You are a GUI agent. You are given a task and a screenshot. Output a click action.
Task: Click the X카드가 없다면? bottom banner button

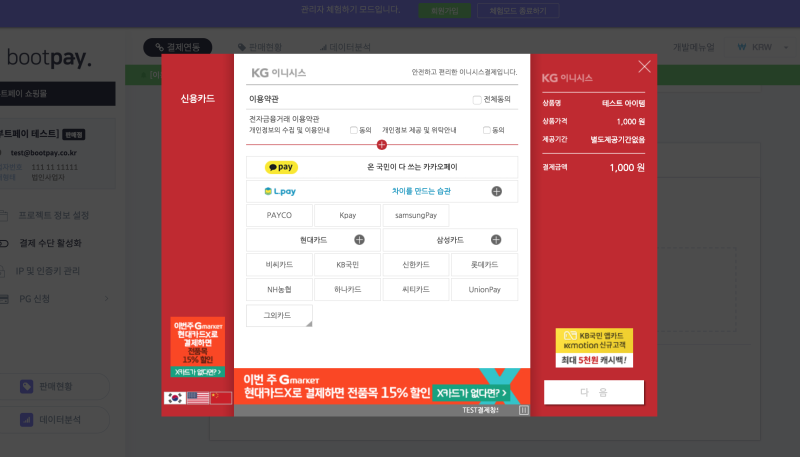(x=471, y=393)
